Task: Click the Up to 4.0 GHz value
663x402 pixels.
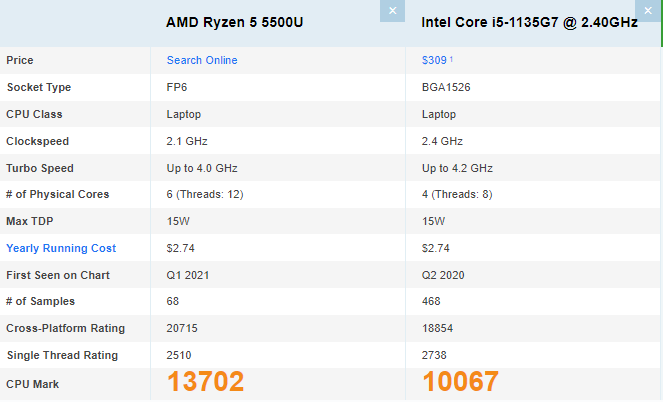Action: pyautogui.click(x=202, y=168)
